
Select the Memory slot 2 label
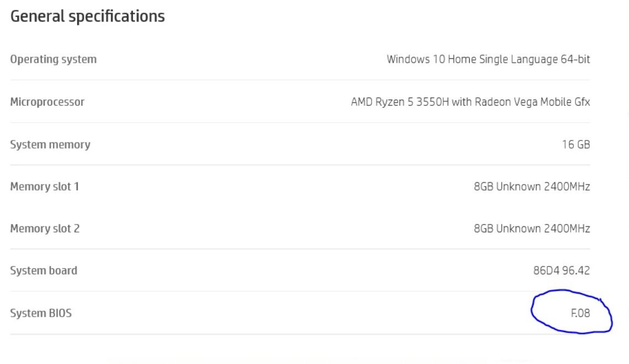click(x=45, y=229)
